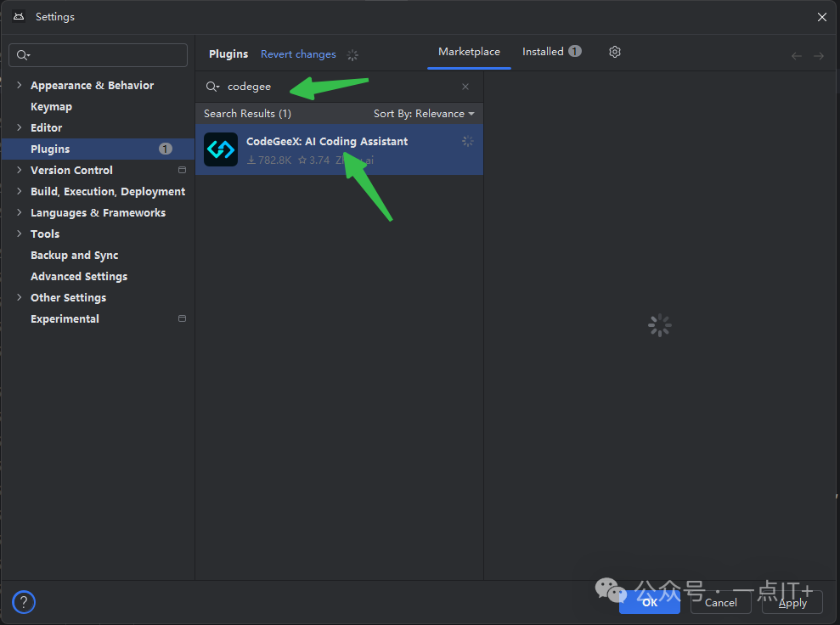The width and height of the screenshot is (840, 625).
Task: Click the plugin search magnifier icon
Action: [212, 87]
